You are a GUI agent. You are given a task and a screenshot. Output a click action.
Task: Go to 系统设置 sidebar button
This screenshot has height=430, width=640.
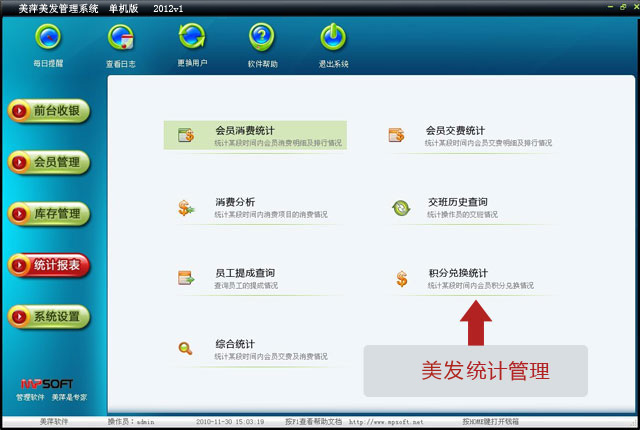(48, 317)
